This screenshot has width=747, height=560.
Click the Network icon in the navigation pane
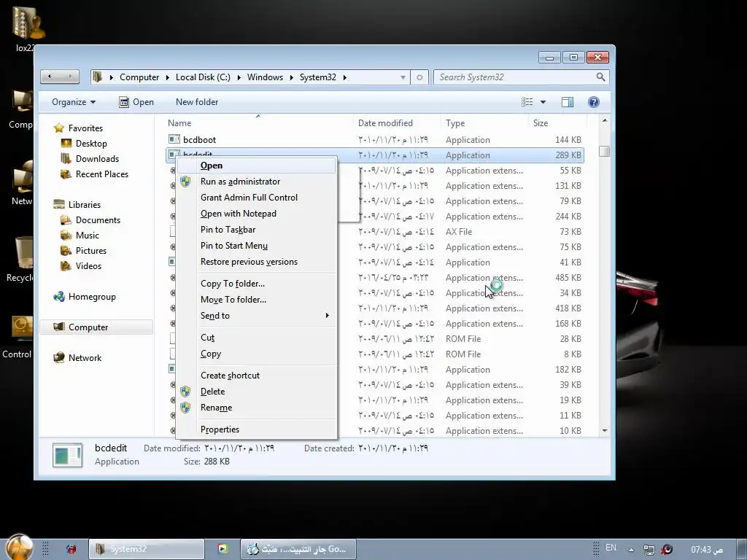(59, 357)
